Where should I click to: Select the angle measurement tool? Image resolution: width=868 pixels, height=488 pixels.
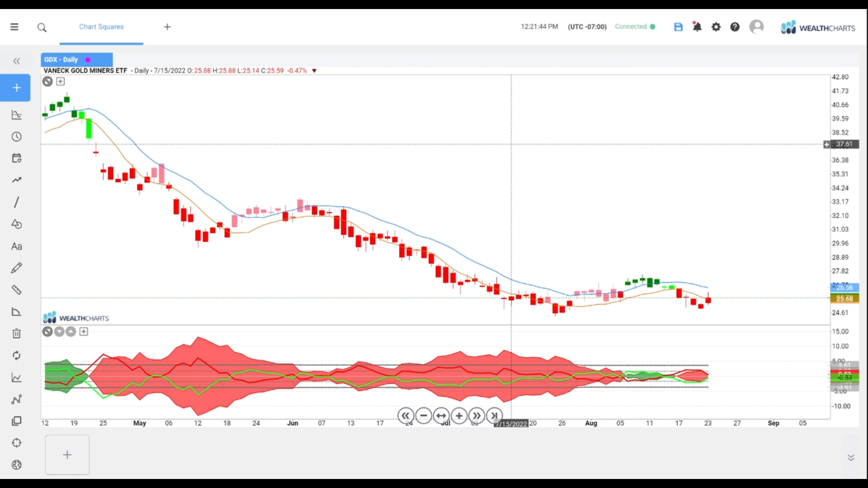click(17, 312)
